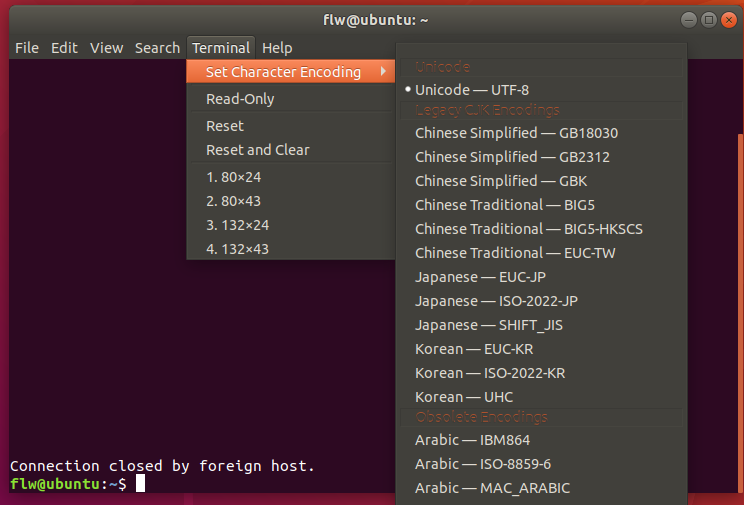
Task: Open the File menu
Action: [x=27, y=48]
